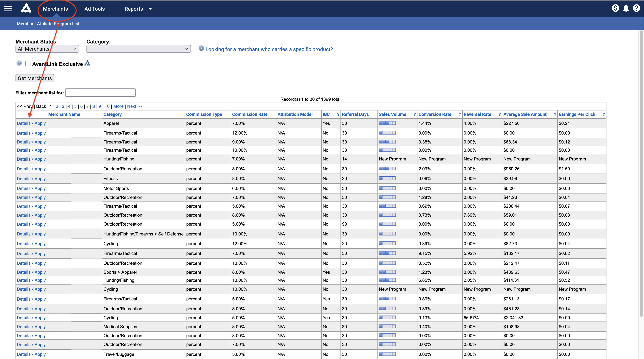Click the sales volume bar in Travel/Luggage row
The width and height of the screenshot is (644, 359).
click(x=387, y=354)
